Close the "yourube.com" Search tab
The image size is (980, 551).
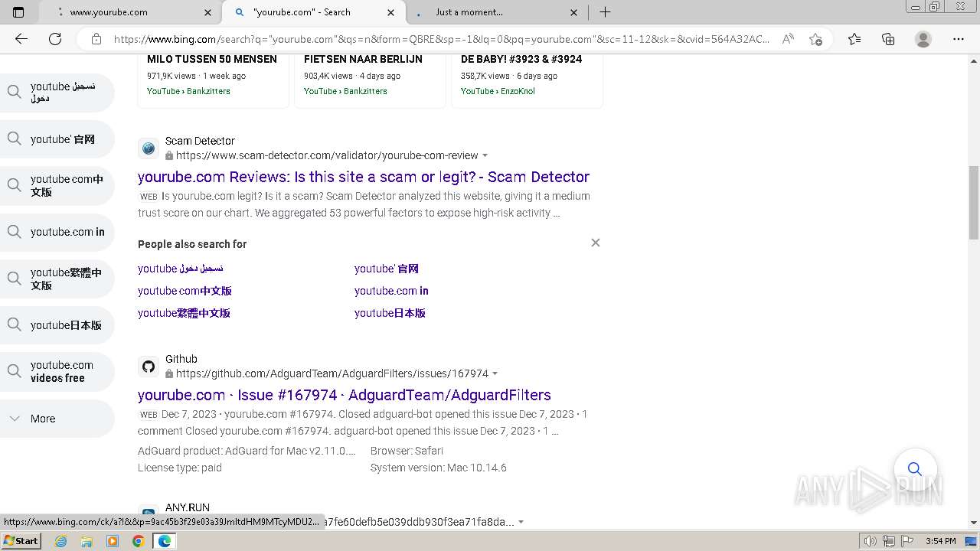391,12
